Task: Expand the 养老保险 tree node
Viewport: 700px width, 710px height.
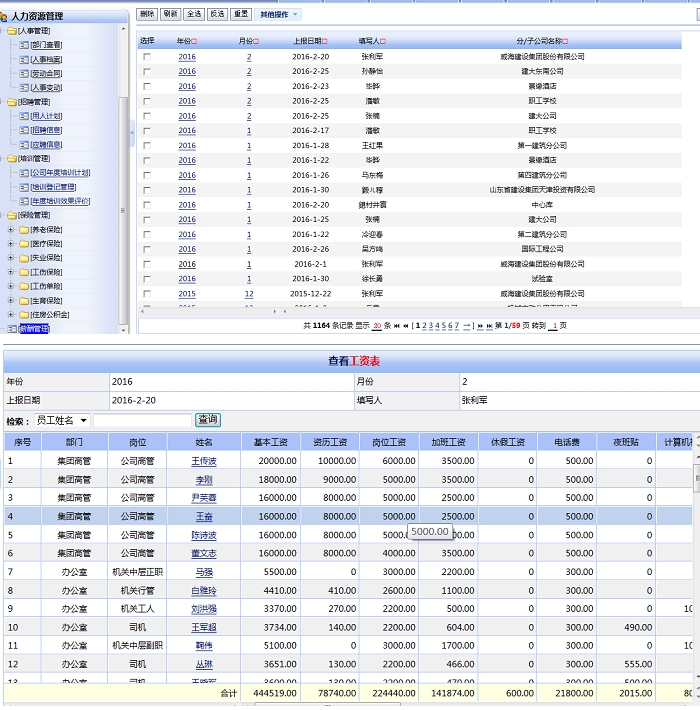Action: [11, 230]
